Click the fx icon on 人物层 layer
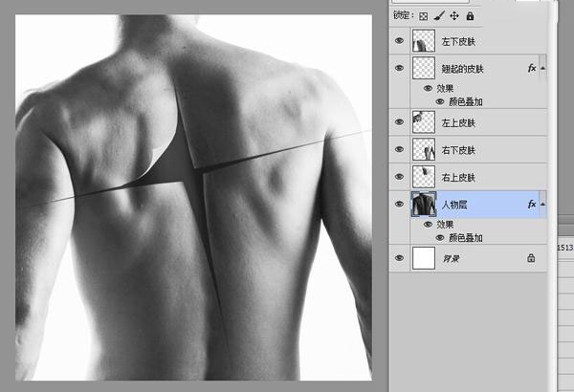Viewport: 574px width, 392px height. coord(531,205)
